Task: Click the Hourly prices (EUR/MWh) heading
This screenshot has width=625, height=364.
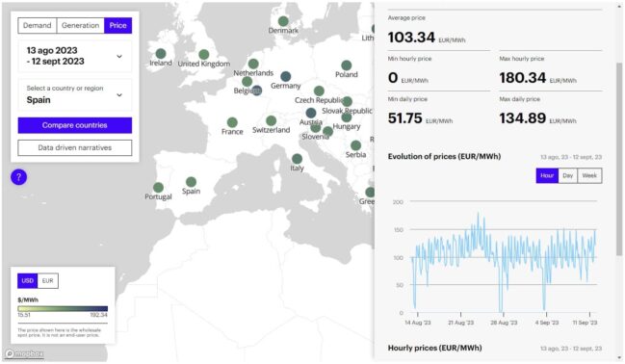Action: pos(435,348)
